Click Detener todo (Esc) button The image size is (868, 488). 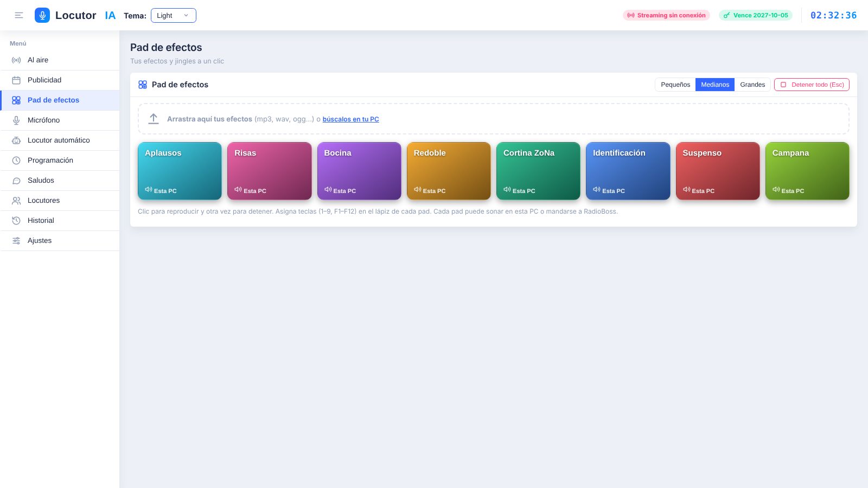click(x=812, y=85)
